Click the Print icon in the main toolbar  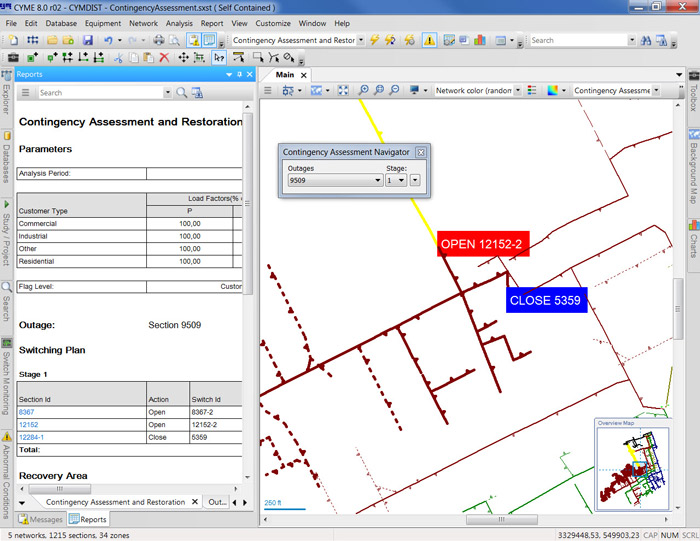click(x=158, y=40)
